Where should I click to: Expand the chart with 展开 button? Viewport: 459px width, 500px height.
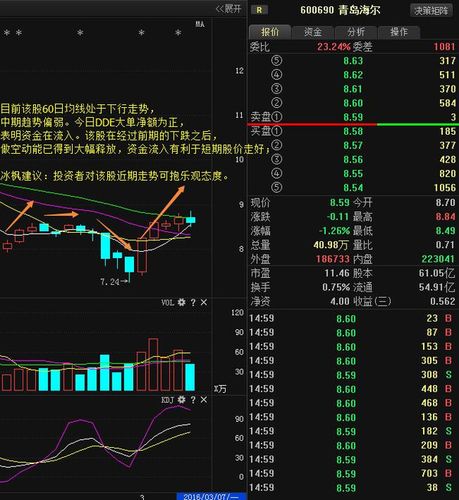coord(229,9)
